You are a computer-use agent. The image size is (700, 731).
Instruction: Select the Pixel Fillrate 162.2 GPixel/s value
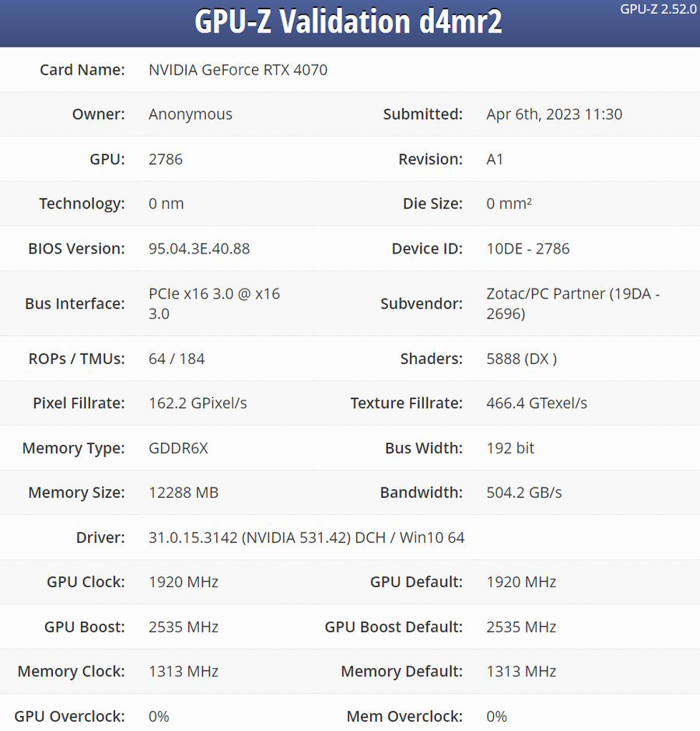click(198, 404)
